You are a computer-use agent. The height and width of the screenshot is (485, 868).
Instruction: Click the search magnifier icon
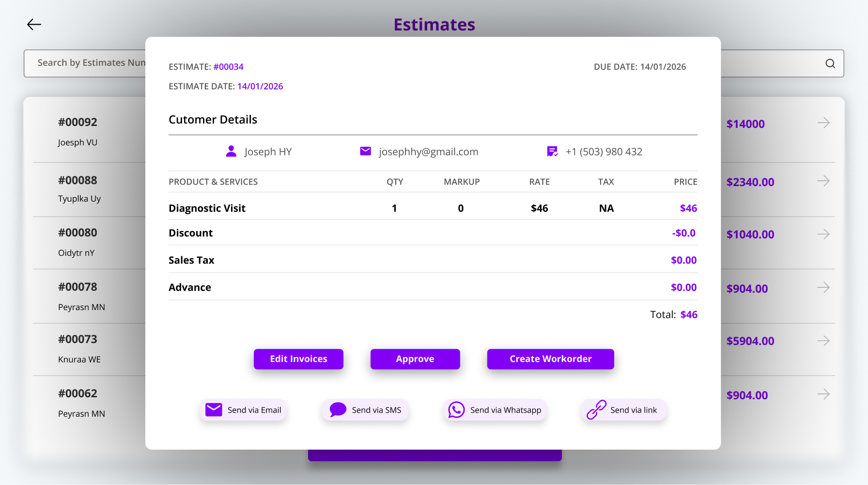point(830,63)
